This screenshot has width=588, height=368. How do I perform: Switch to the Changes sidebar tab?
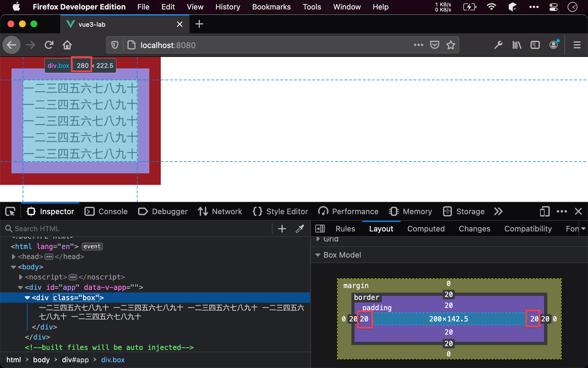pyautogui.click(x=475, y=229)
